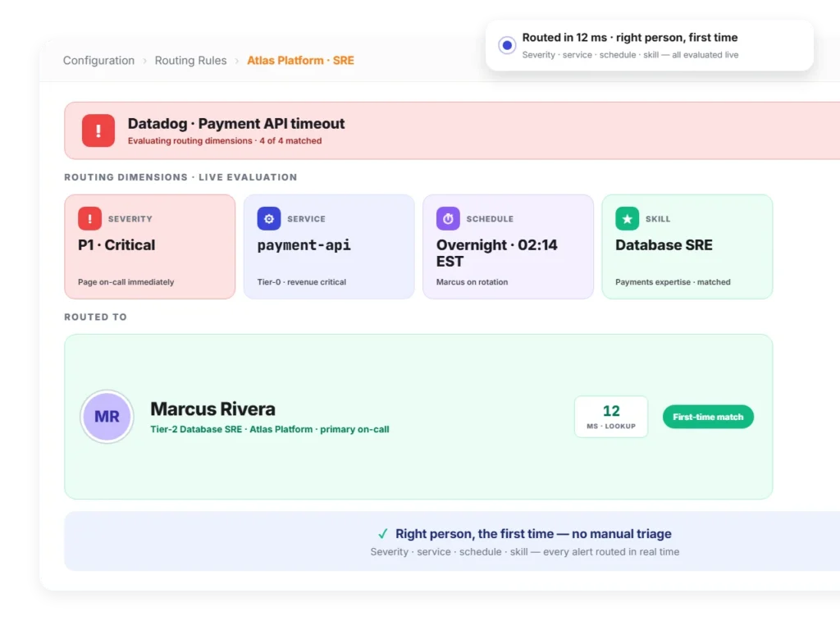Screen dimensions: 840x630
Task: Select the radio dot in the Routed in 12 ms toast
Action: pyautogui.click(x=506, y=46)
